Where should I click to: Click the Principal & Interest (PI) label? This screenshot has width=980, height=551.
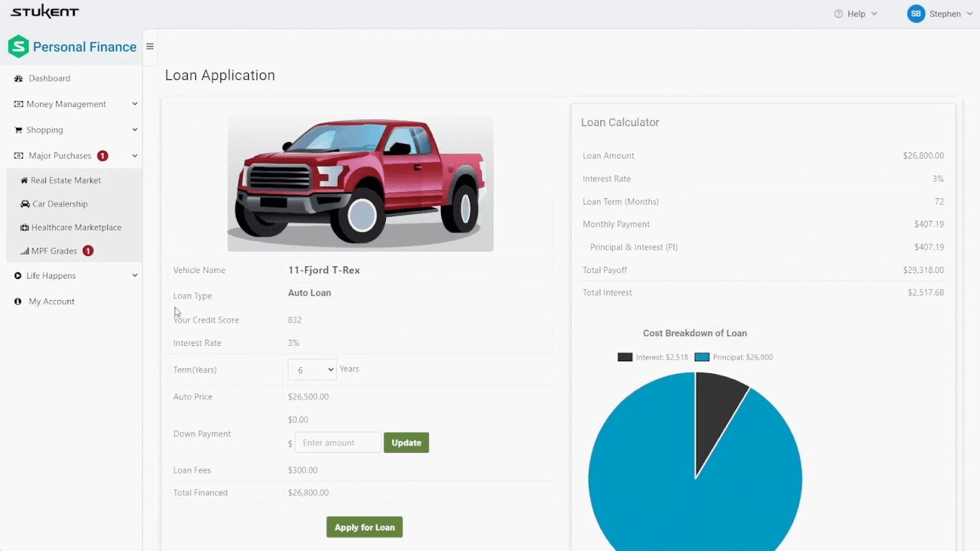coord(634,247)
